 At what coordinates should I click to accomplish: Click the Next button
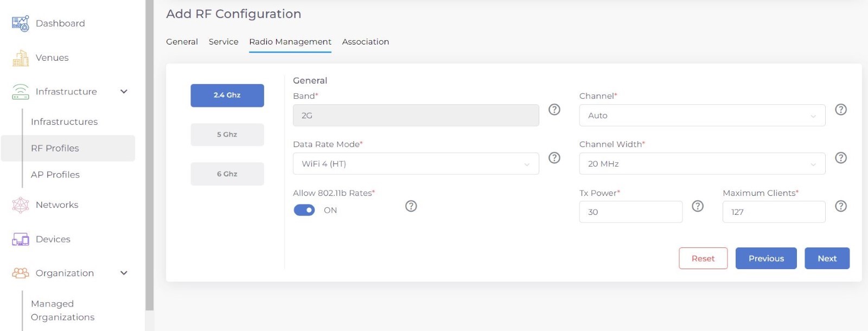(x=827, y=258)
